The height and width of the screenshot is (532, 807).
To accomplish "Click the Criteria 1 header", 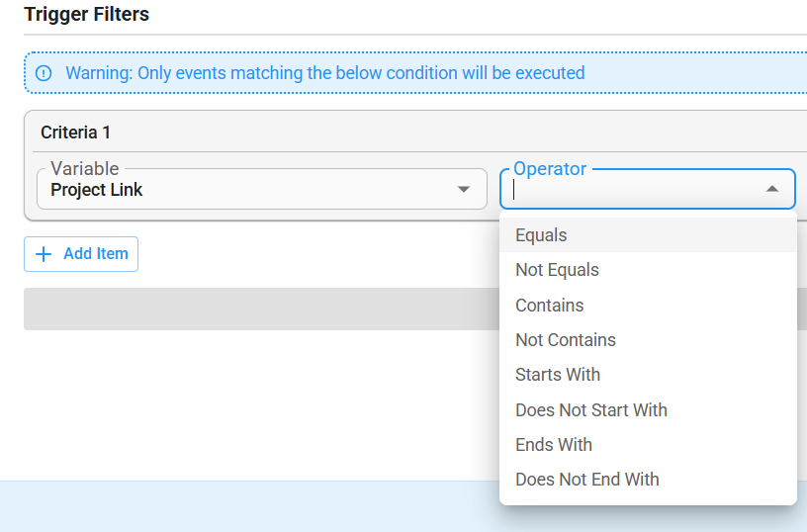I will pyautogui.click(x=75, y=133).
